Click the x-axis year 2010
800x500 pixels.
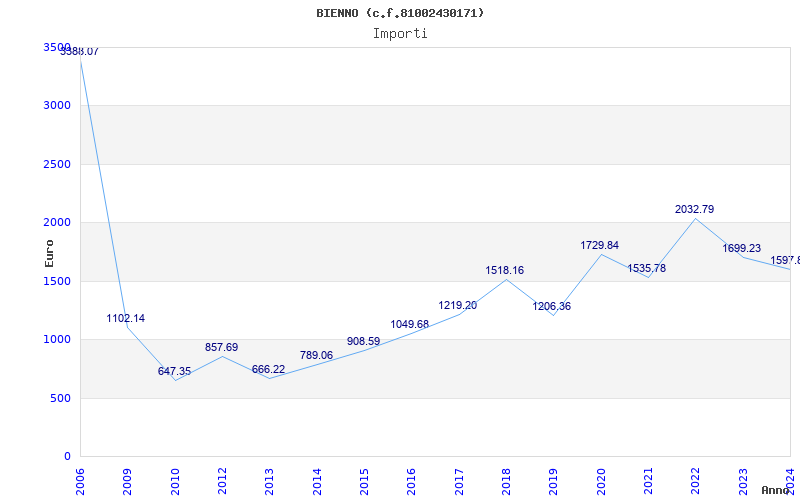[175, 482]
